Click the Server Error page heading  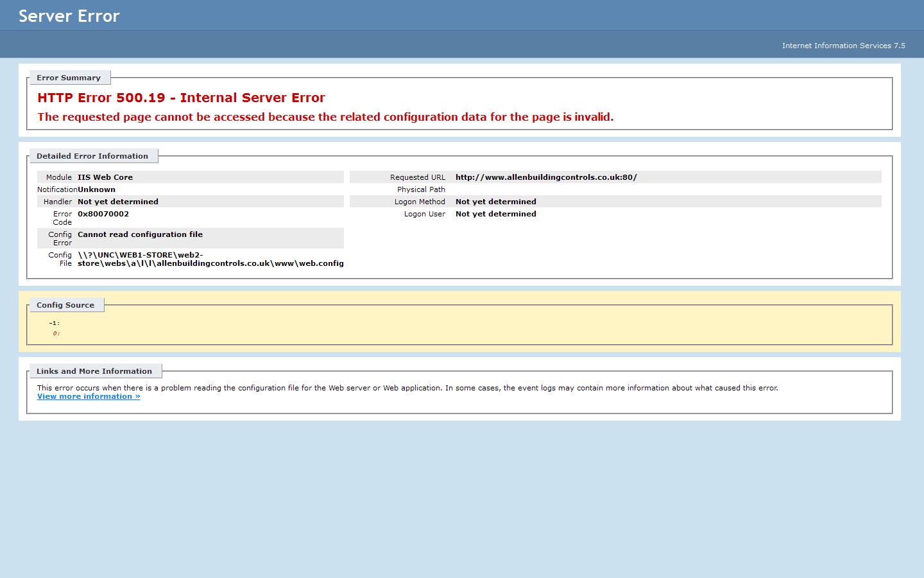69,16
